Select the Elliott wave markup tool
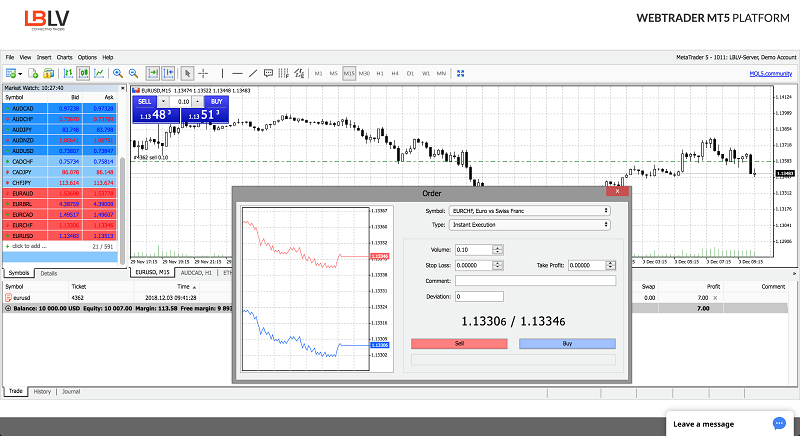The image size is (800, 436). pos(299,73)
